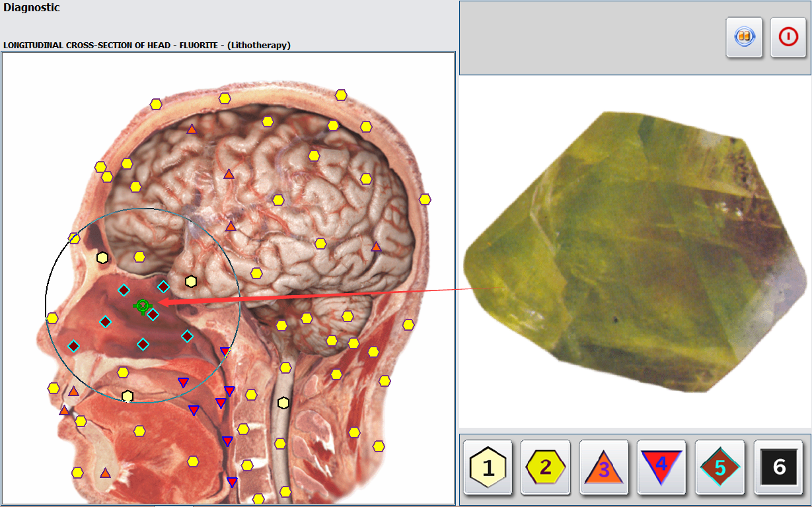
Task: Select orange triangle marker at back of brain
Action: 376,247
